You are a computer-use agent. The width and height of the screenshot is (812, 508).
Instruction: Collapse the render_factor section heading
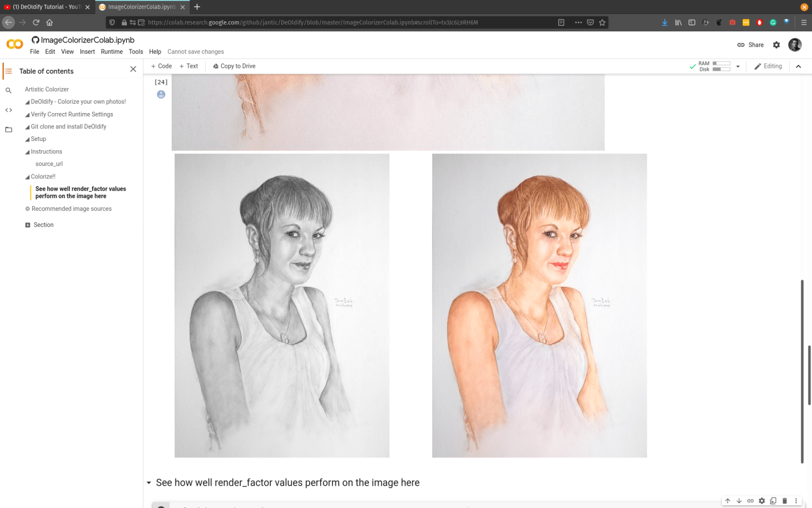point(149,483)
